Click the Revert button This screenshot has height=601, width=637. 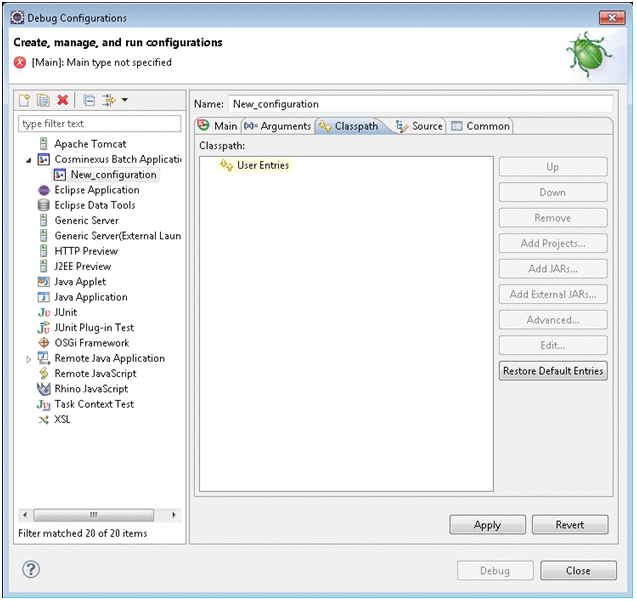click(x=570, y=525)
